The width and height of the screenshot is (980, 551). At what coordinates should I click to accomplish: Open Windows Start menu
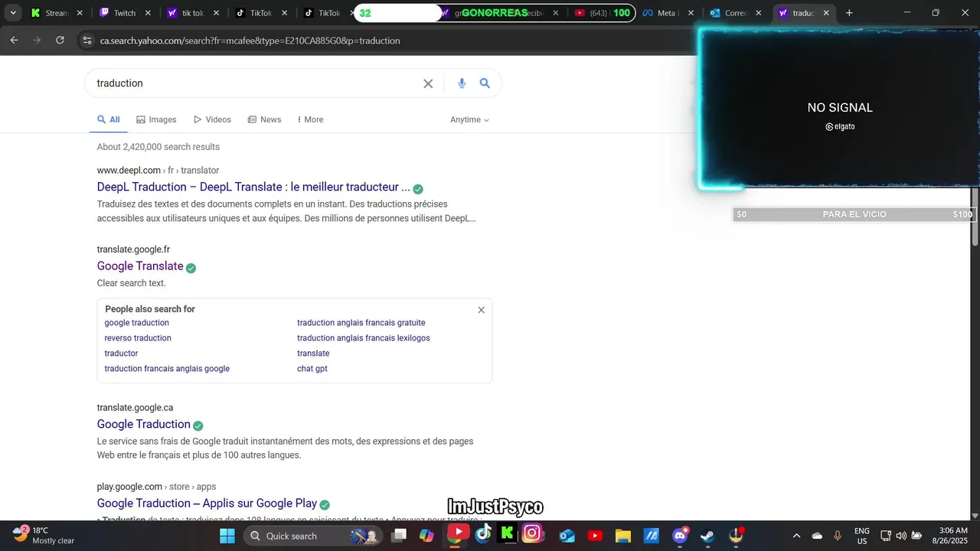click(227, 536)
